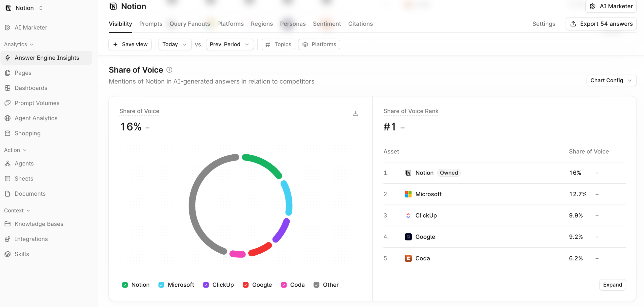
Task: Click the Owned badge next to Notion
Action: [x=449, y=173]
